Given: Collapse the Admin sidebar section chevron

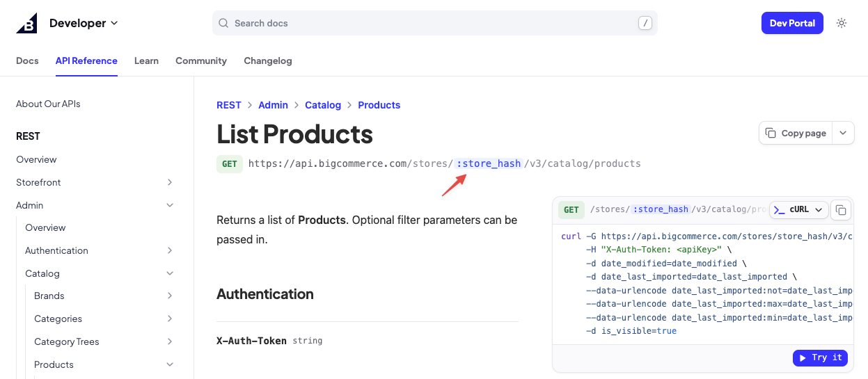Looking at the screenshot, I should coord(170,205).
